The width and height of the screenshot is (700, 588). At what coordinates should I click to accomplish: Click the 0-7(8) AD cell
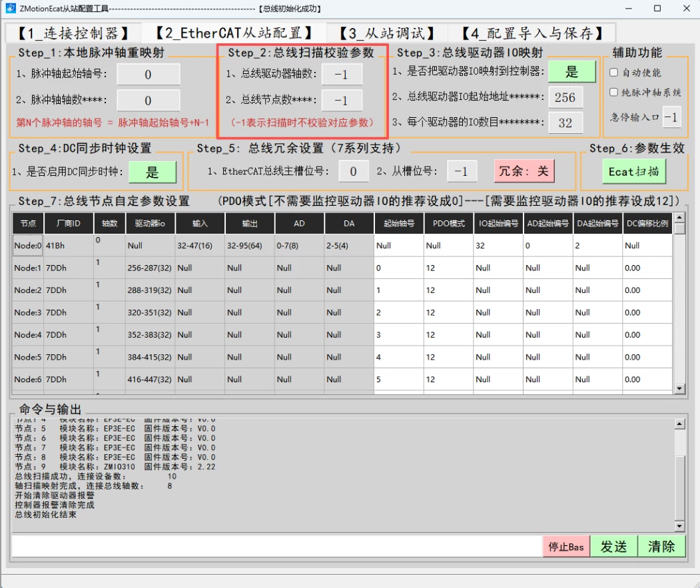click(299, 246)
